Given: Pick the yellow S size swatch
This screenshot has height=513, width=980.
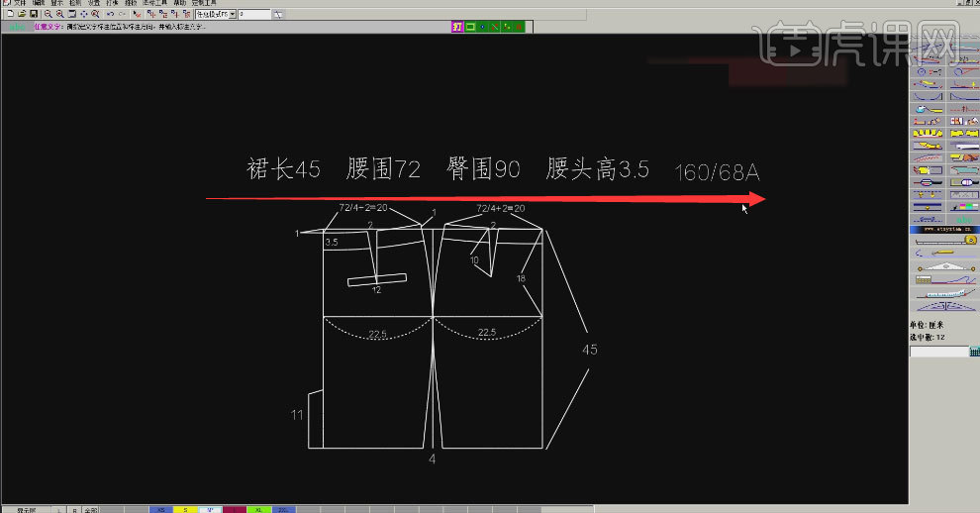Looking at the screenshot, I should coord(184,508).
